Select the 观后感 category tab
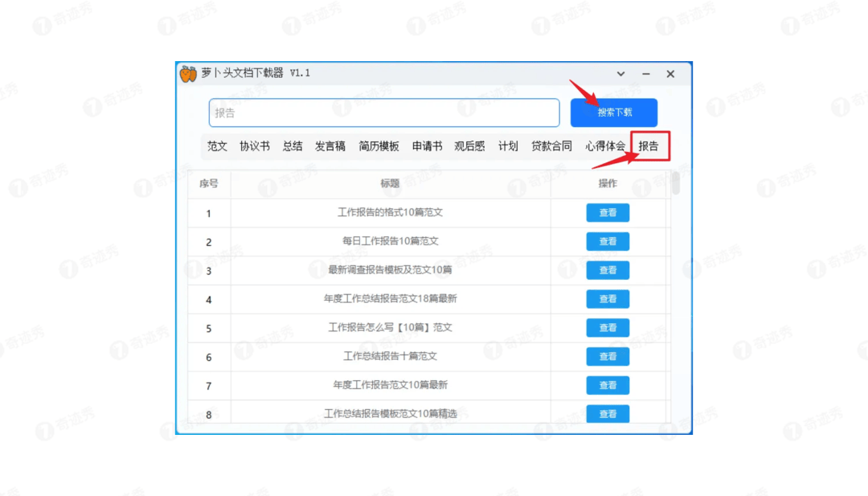 point(469,146)
